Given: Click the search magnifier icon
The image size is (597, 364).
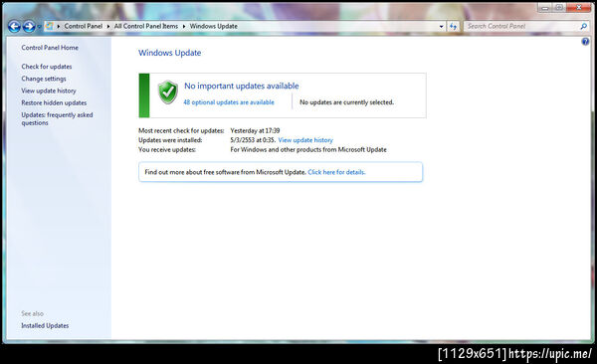Looking at the screenshot, I should point(583,26).
